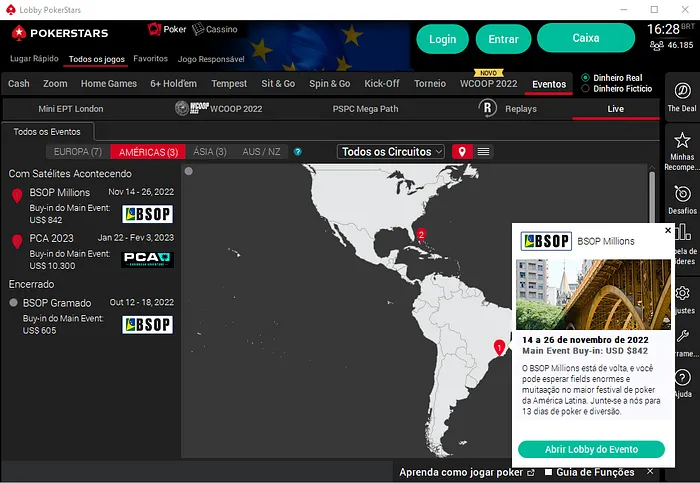Open the wrench tools icon in sidebar
This screenshot has height=483, width=700.
pyautogui.click(x=683, y=336)
